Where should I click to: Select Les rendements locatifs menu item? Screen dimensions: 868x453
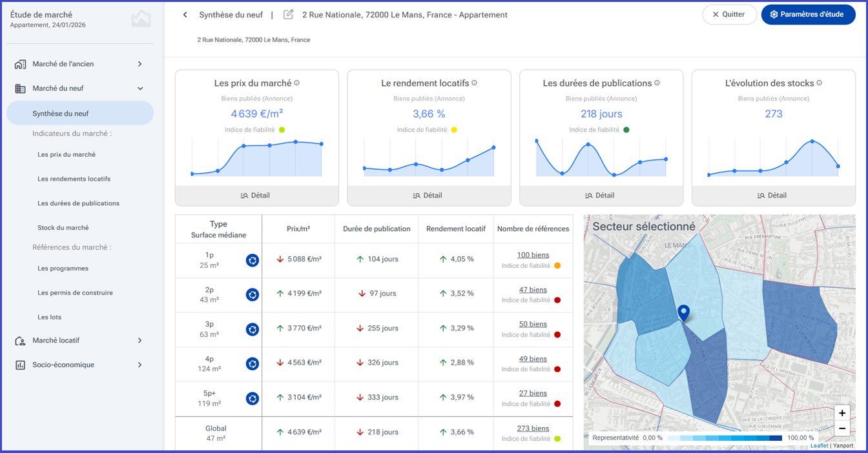coord(74,179)
